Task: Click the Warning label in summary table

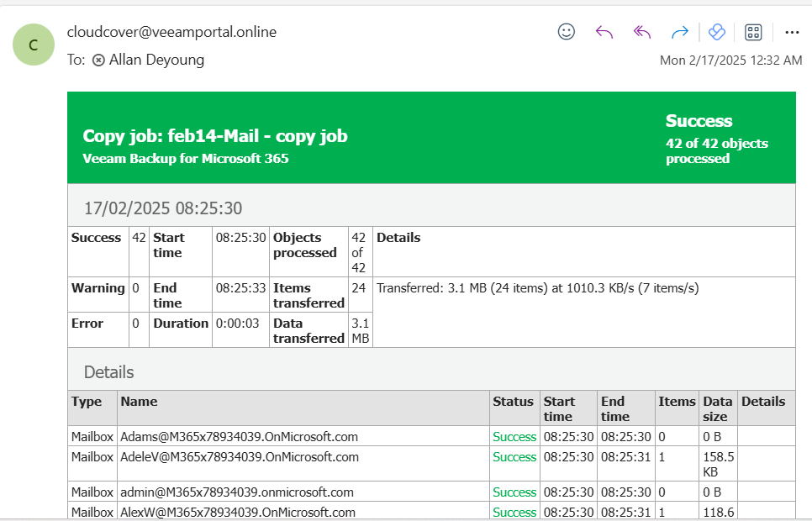Action: pos(98,288)
